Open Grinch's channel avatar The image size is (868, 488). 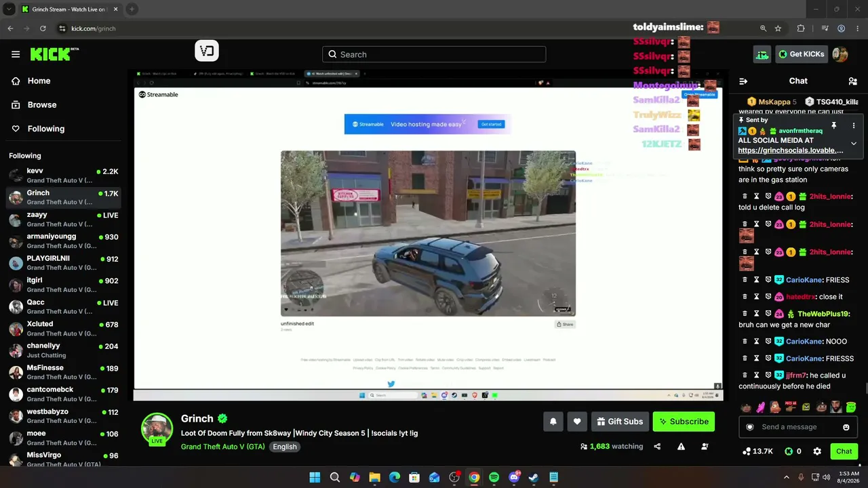(x=157, y=430)
